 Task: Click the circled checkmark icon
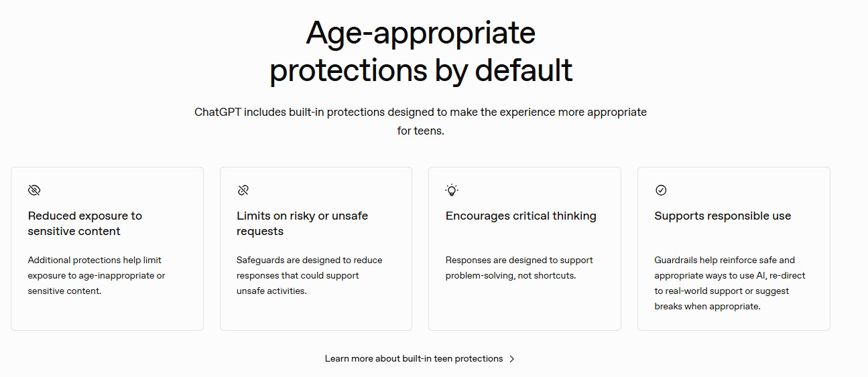click(661, 190)
